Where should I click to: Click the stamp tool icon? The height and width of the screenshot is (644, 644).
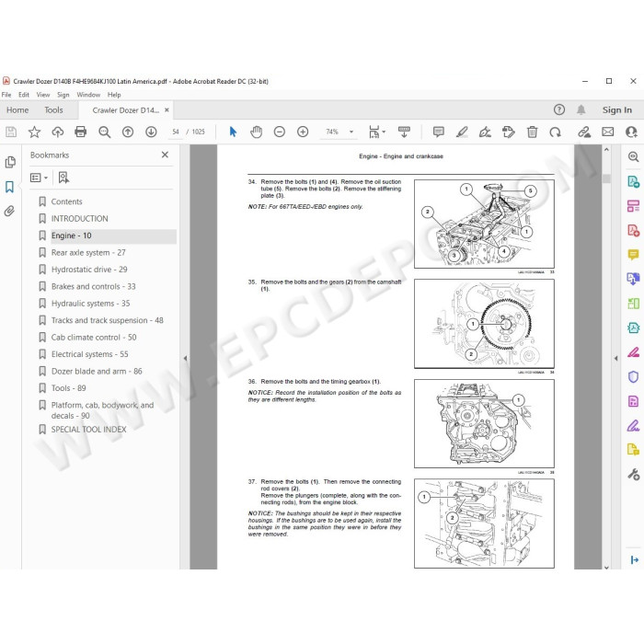(509, 132)
